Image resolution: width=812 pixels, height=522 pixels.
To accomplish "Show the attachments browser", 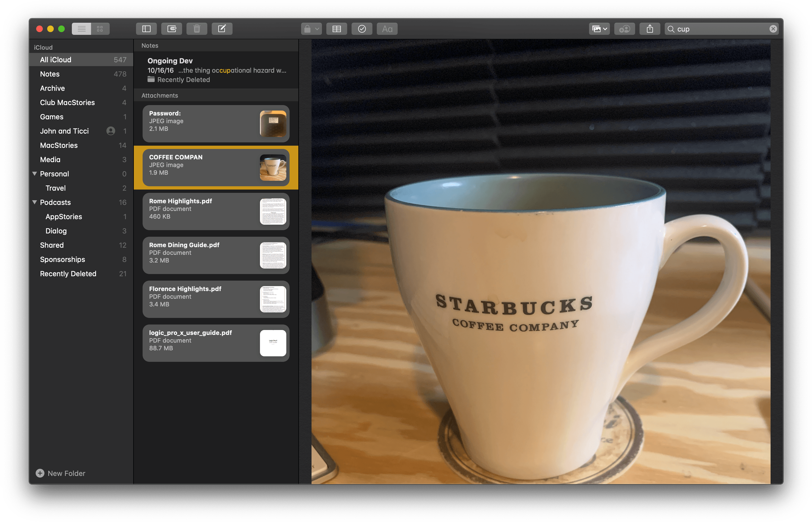I will click(x=171, y=29).
